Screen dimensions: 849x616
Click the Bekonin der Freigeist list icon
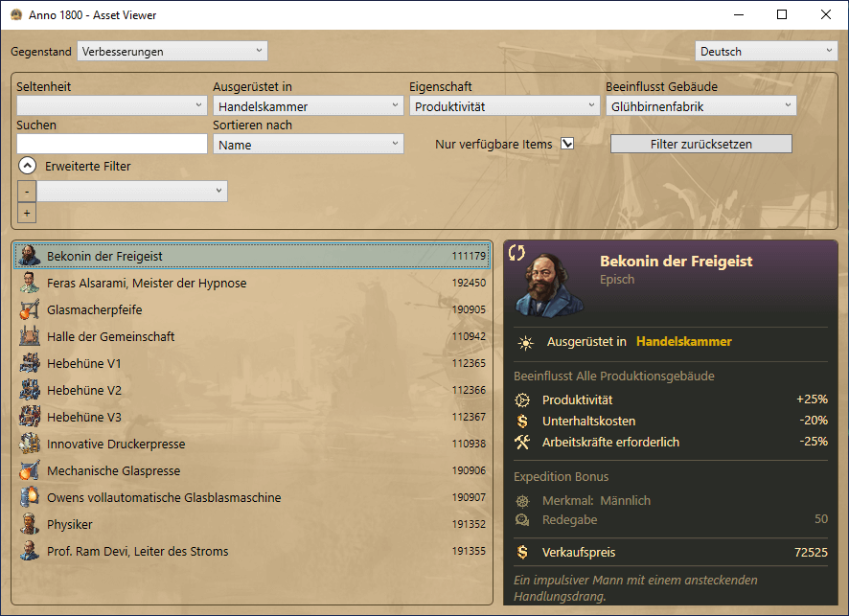[x=30, y=256]
